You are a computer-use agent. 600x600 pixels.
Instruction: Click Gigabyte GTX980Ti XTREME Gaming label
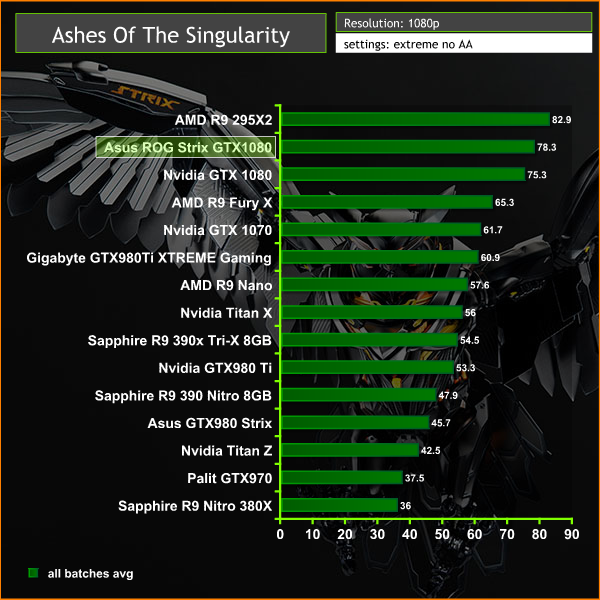click(x=149, y=258)
